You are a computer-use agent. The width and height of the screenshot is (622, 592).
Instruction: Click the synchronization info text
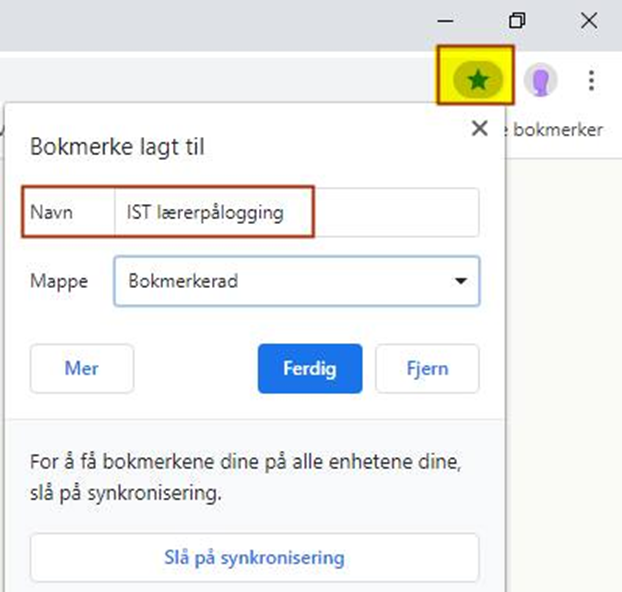pos(244,478)
